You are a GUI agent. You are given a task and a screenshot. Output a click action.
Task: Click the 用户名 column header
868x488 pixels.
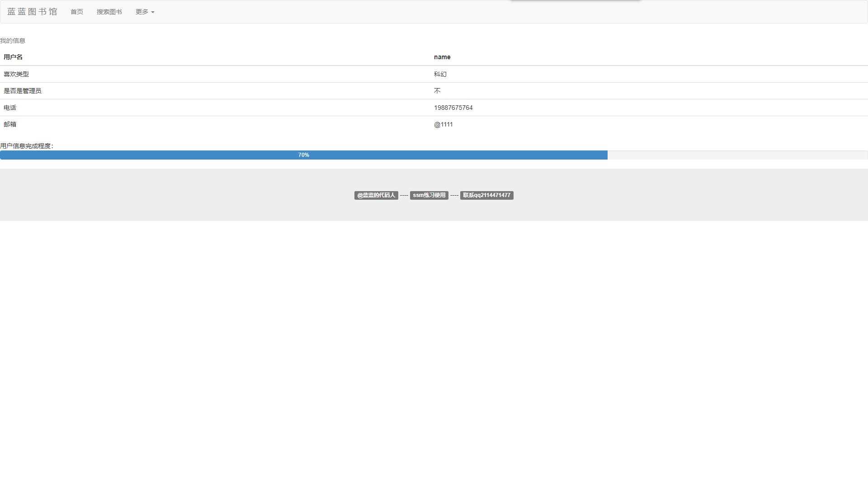13,57
